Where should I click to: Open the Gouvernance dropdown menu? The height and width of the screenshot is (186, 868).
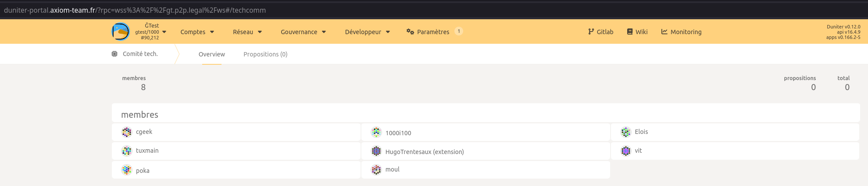303,32
